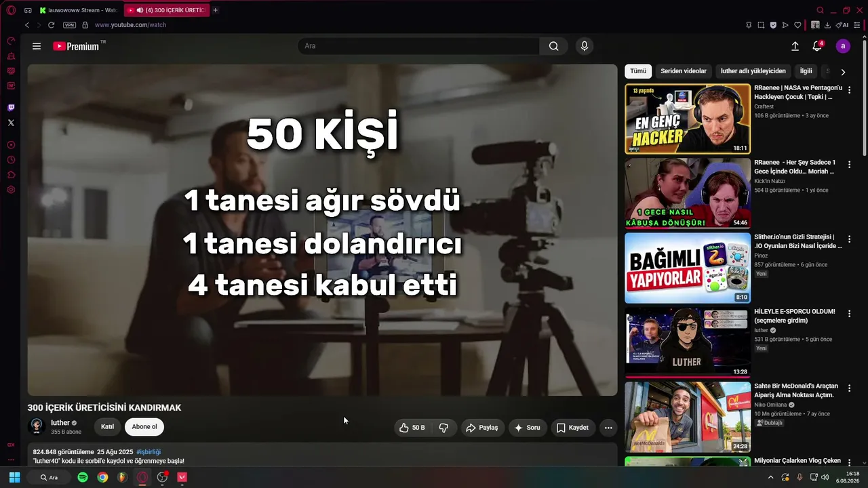The image size is (868, 488).
Task: Select the Tümü filter chip
Action: 638,71
